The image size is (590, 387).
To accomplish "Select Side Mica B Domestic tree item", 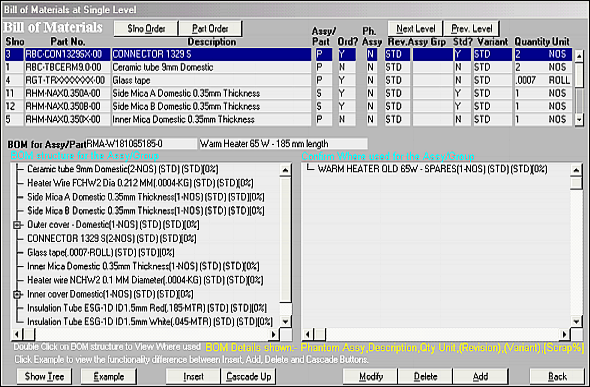I will tap(146, 211).
